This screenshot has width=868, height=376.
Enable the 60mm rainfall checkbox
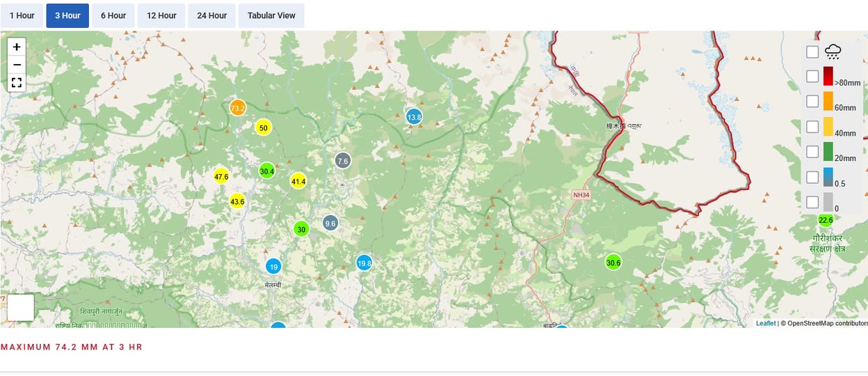[812, 102]
